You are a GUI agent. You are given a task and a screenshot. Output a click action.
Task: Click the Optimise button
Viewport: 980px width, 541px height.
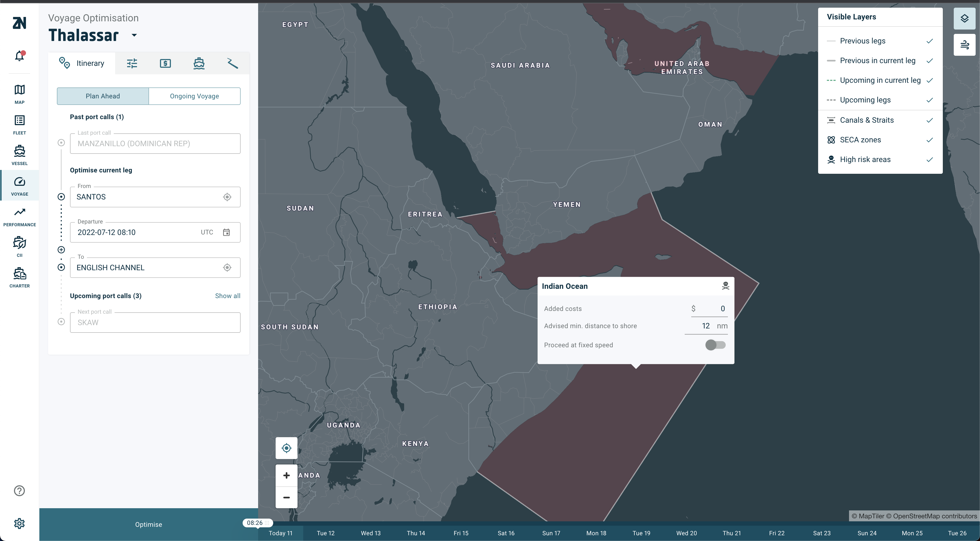[x=148, y=524]
